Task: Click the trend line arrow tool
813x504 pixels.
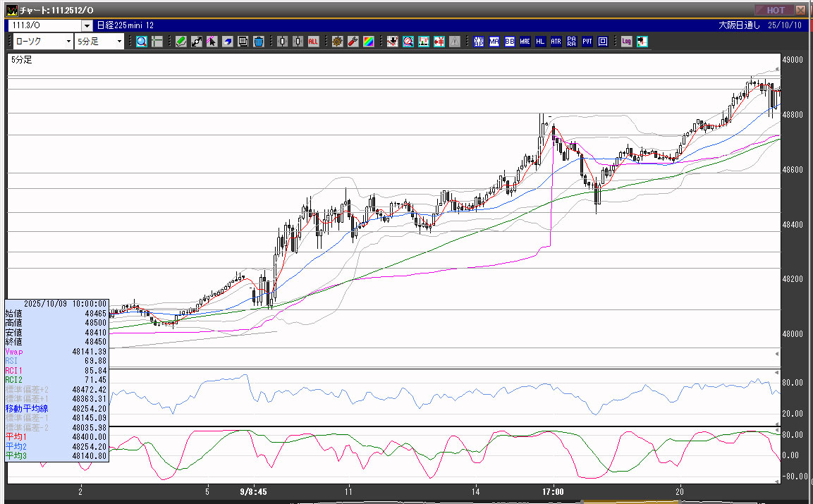Action: (197, 42)
